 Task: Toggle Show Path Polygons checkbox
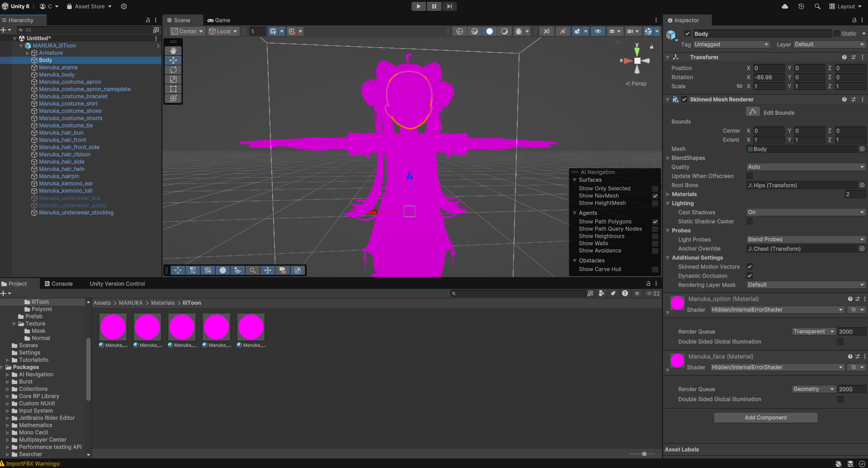pos(655,222)
